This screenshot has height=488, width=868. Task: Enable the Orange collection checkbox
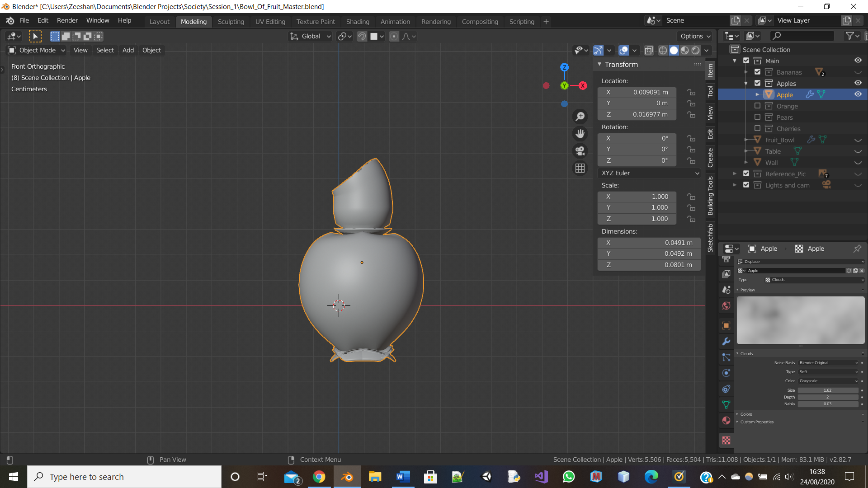click(x=757, y=106)
